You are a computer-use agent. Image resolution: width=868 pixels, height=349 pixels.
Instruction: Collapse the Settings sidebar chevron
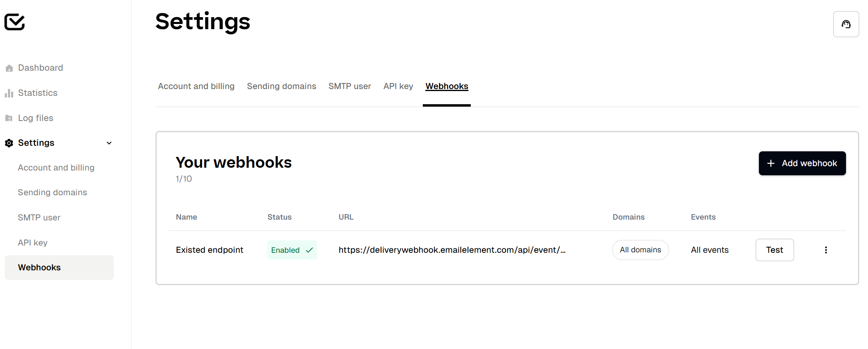[109, 143]
